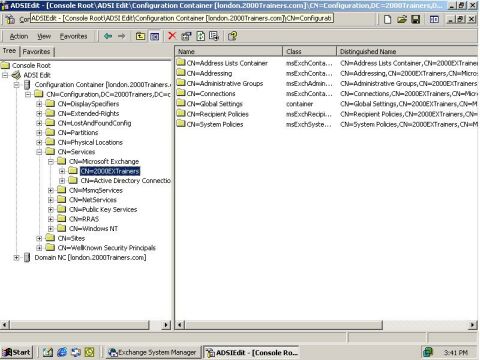The height and width of the screenshot is (360, 480).
Task: Click the Configuration Container server icon
Action: [27, 85]
